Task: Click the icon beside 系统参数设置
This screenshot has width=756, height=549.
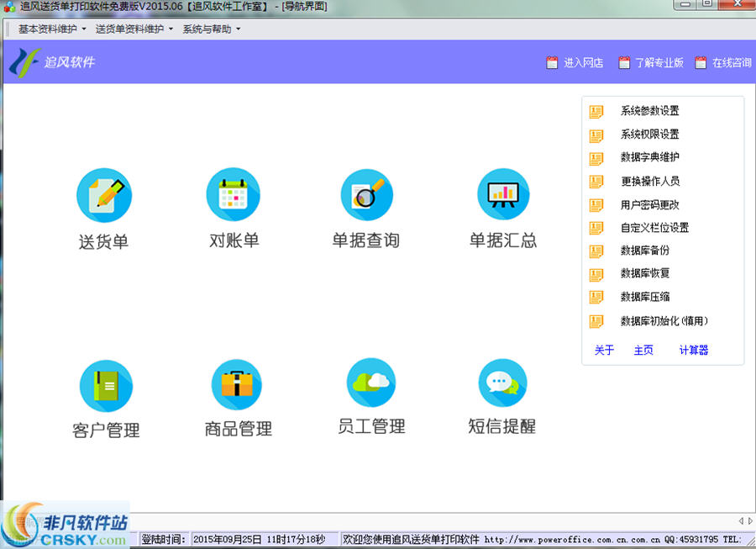Action: click(x=596, y=112)
